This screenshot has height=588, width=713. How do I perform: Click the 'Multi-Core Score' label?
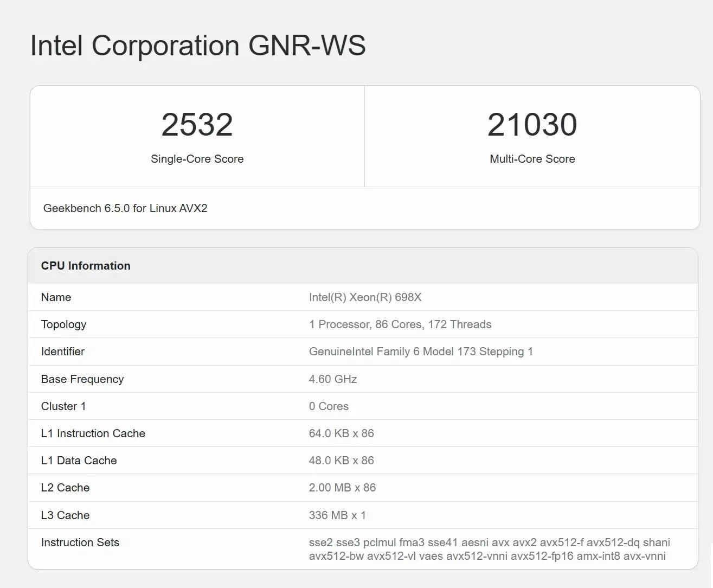532,159
